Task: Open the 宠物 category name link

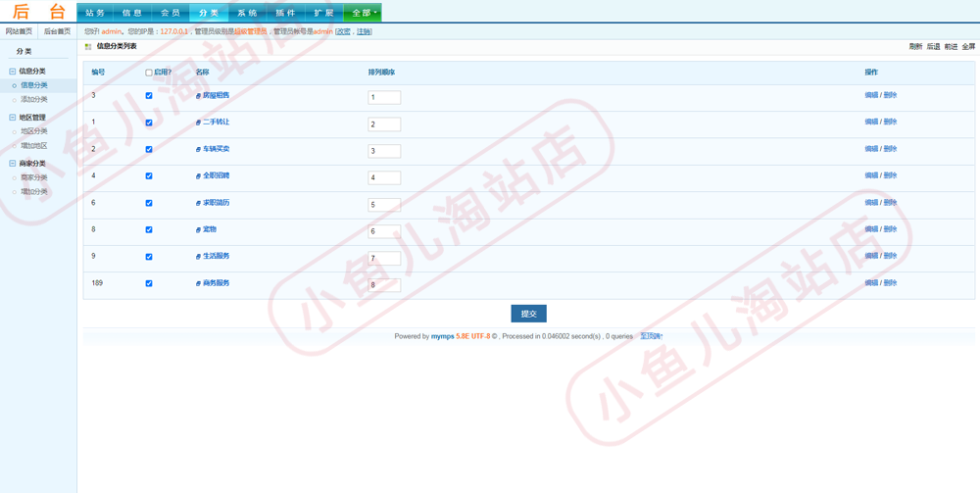Action: tap(210, 229)
